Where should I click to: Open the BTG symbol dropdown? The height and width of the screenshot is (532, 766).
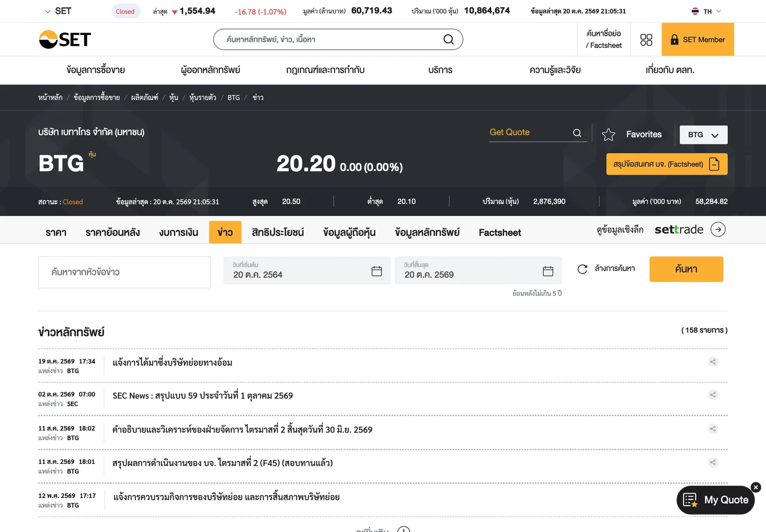703,135
